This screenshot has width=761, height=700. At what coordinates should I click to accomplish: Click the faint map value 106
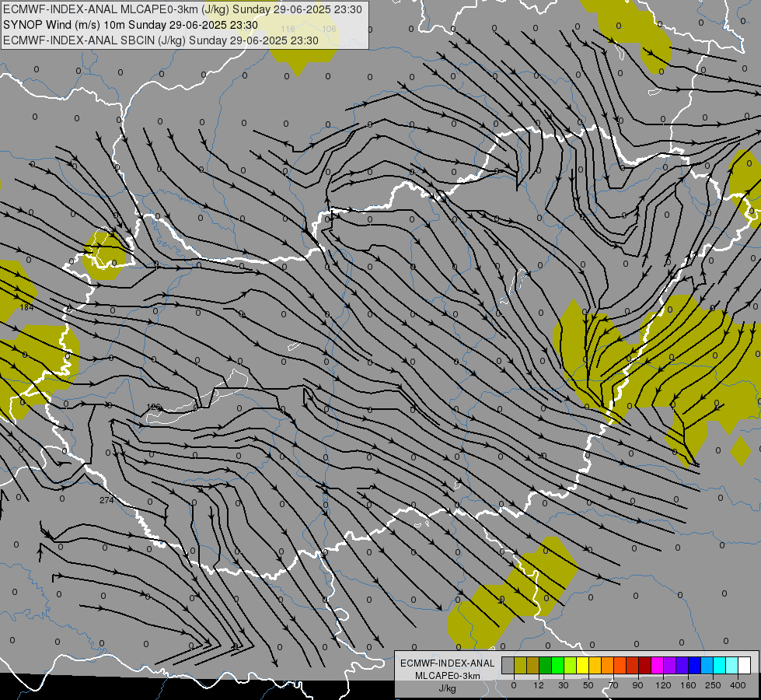point(329,29)
